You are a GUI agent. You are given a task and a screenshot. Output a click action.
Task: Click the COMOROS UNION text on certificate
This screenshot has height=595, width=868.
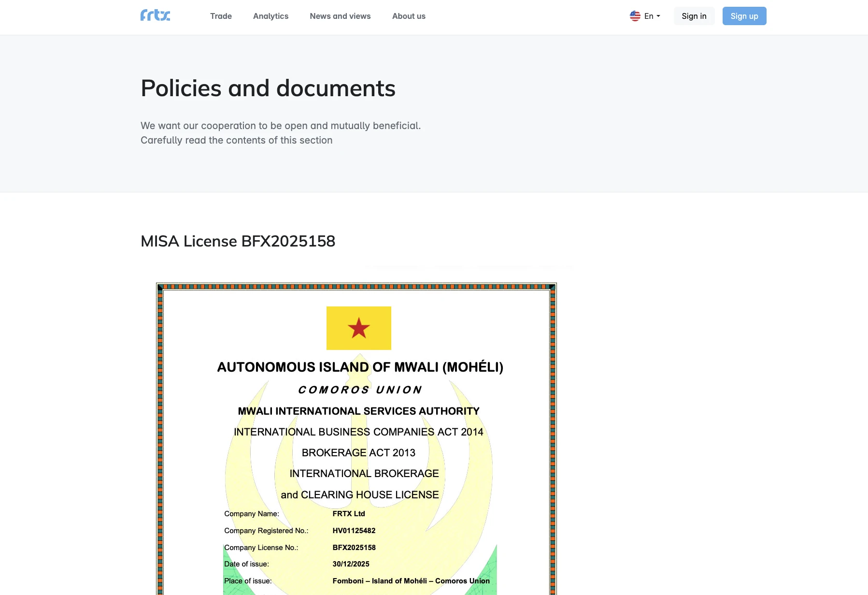coord(360,390)
